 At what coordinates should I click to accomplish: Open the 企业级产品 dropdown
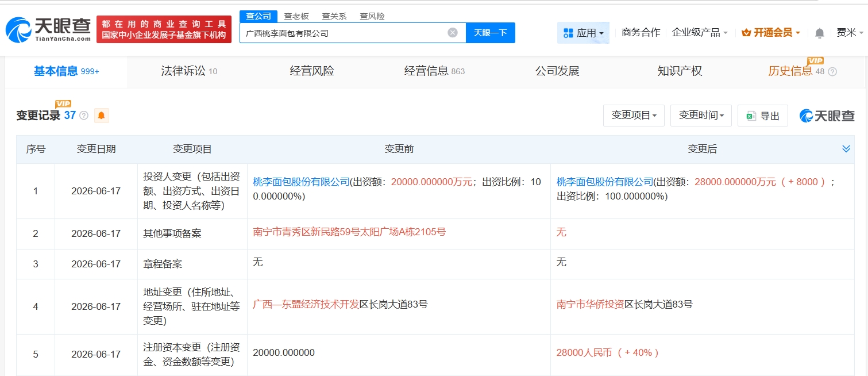[700, 33]
